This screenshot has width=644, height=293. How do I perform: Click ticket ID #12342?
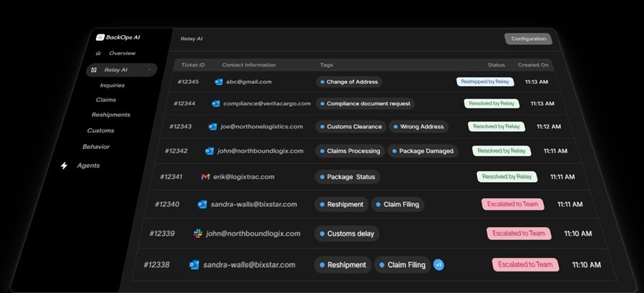coord(176,151)
